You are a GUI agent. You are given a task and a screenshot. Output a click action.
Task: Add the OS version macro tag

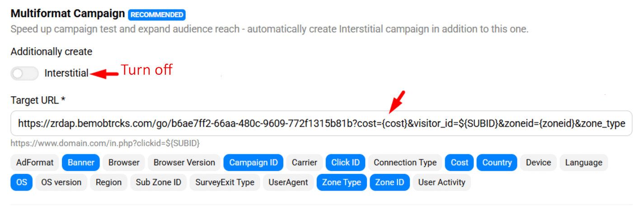(61, 182)
